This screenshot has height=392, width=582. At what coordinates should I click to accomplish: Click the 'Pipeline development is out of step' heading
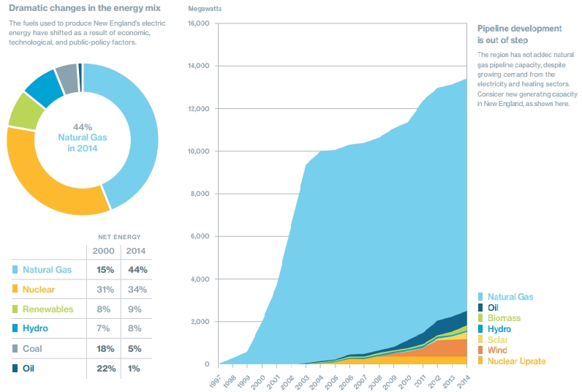519,34
